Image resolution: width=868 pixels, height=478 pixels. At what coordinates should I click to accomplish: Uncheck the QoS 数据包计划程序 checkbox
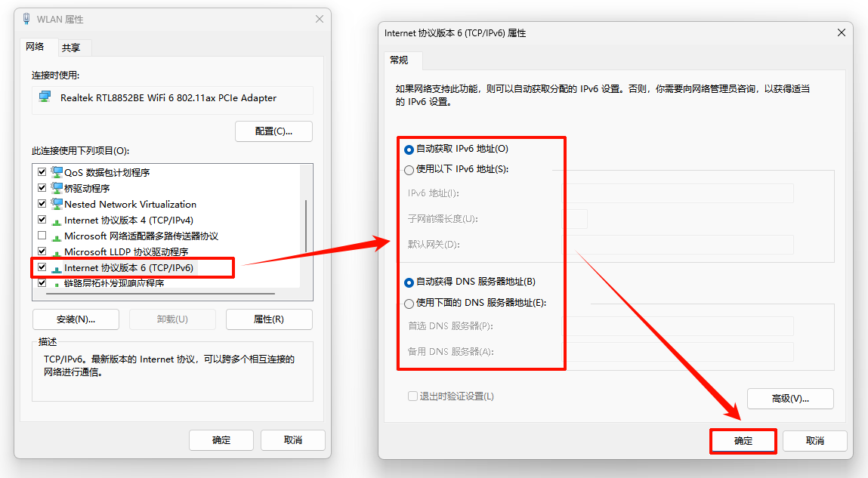42,172
